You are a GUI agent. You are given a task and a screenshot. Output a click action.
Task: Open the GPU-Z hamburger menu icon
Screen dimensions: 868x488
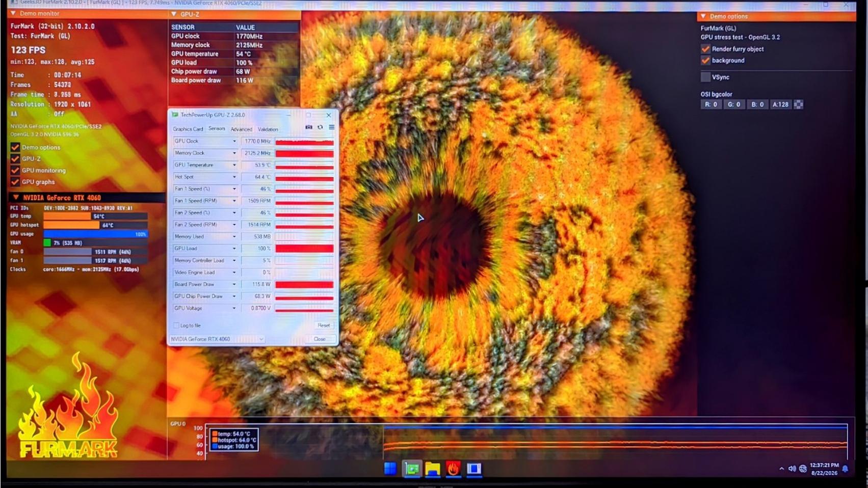click(331, 127)
